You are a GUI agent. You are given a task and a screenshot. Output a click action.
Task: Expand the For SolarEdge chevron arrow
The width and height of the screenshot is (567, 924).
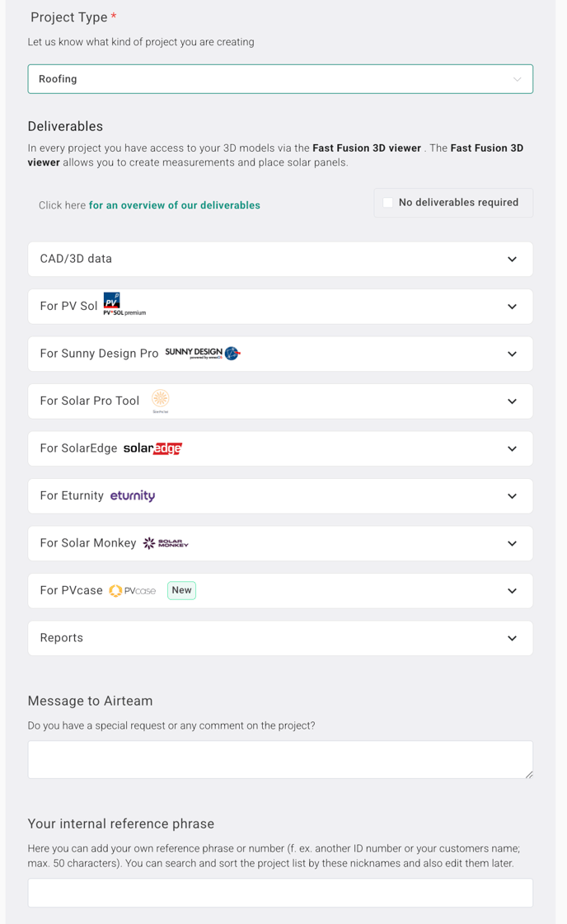tap(512, 448)
